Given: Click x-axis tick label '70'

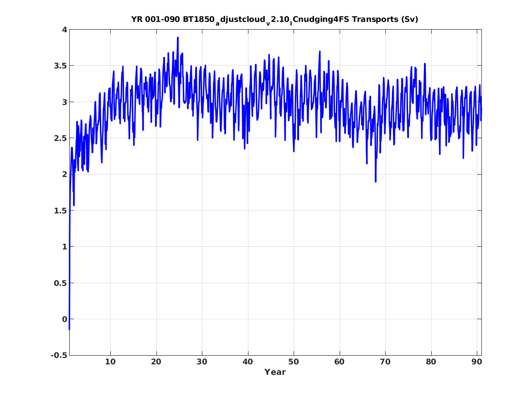Looking at the screenshot, I should coord(385,362).
